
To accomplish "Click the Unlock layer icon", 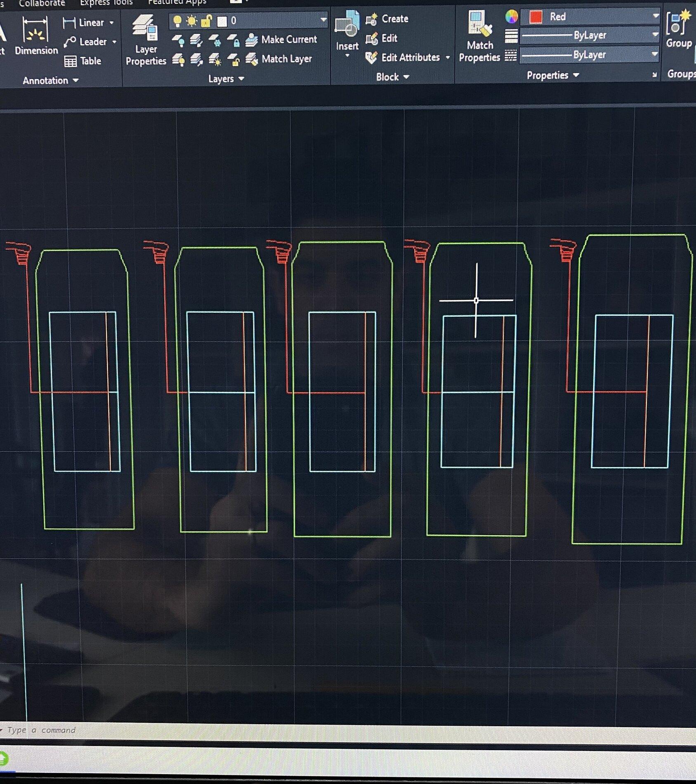I will pos(234,60).
